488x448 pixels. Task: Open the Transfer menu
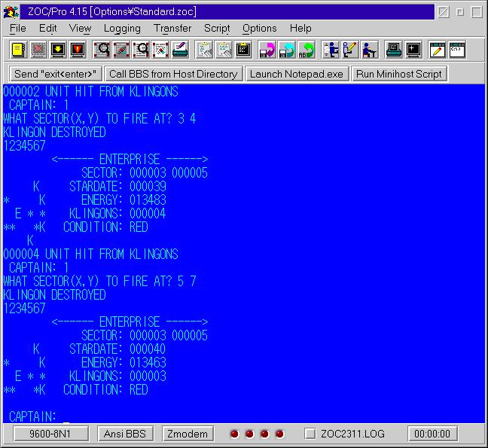pyautogui.click(x=172, y=29)
